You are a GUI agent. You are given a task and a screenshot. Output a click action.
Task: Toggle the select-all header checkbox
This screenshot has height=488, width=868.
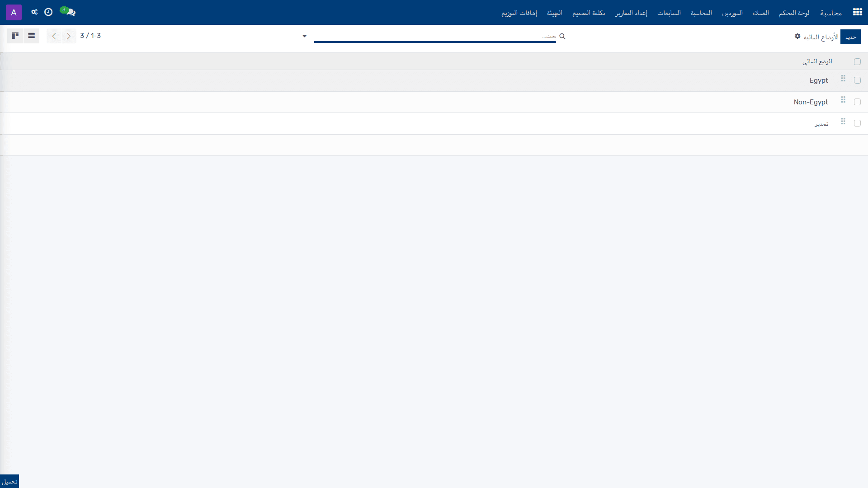pos(857,62)
